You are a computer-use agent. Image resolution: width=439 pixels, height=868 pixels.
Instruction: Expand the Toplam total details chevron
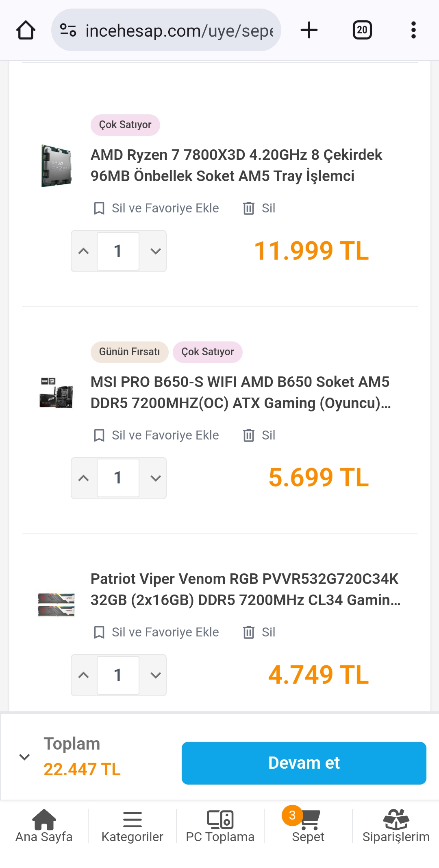click(x=24, y=757)
